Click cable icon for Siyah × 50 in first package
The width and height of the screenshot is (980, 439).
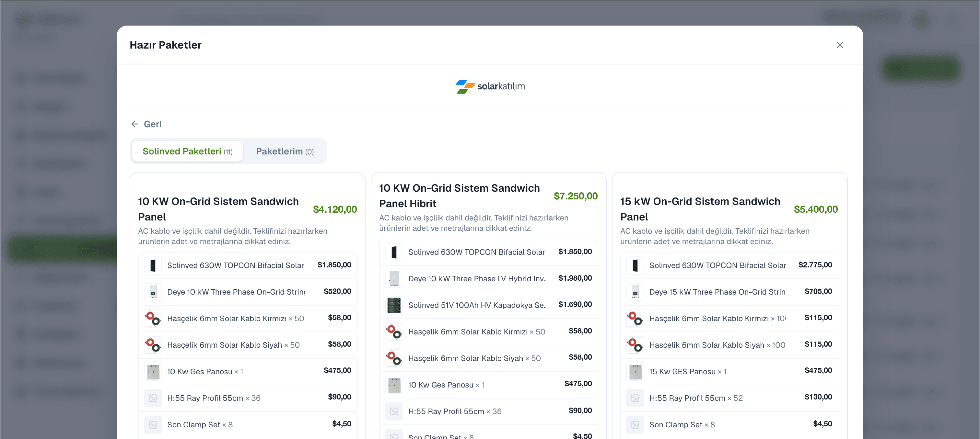153,345
